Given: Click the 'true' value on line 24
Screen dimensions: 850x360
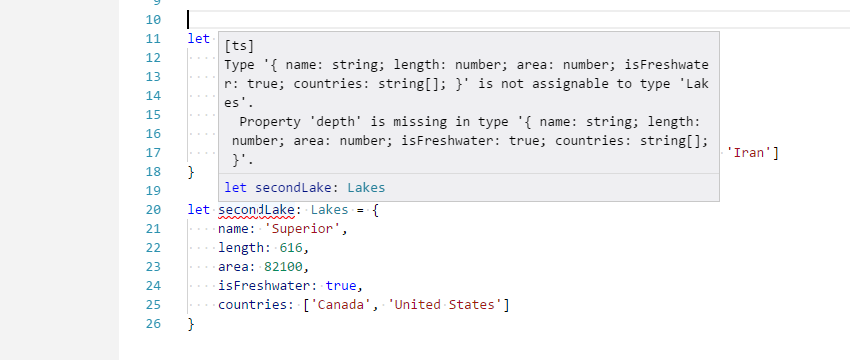Looking at the screenshot, I should tap(341, 285).
